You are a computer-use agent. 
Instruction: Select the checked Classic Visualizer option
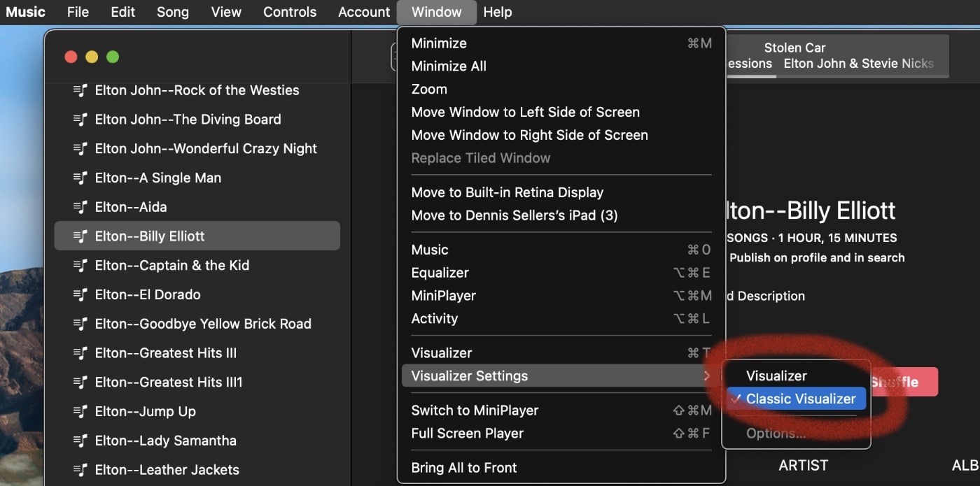800,399
